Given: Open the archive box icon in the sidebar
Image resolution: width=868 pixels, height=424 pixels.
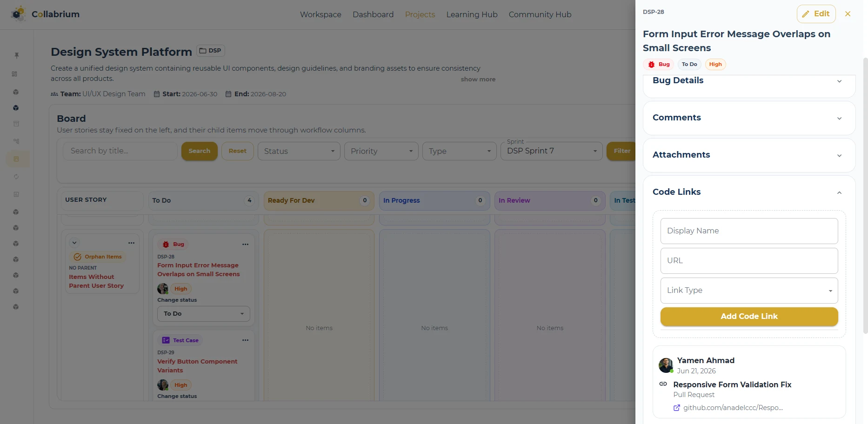Looking at the screenshot, I should pos(16,124).
